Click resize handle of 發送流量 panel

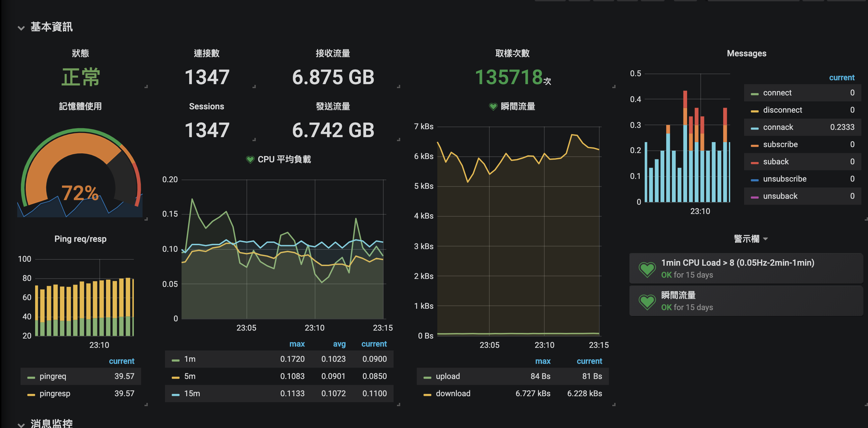(399, 139)
